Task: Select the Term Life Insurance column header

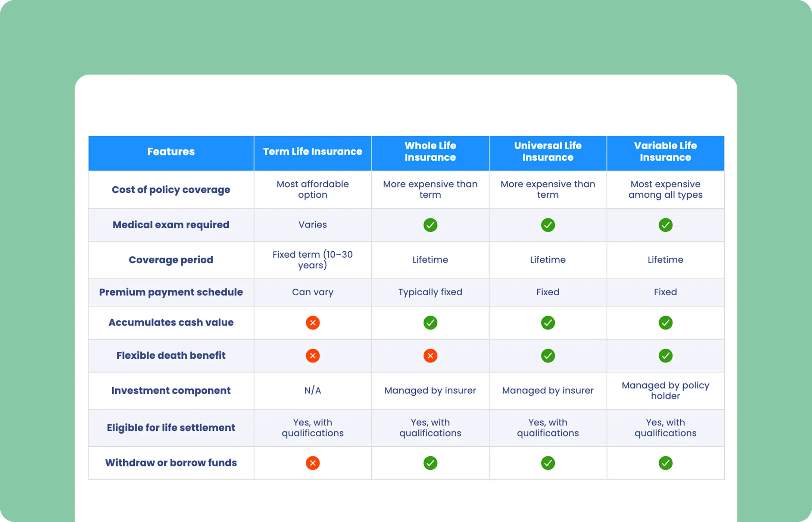Action: 313,152
